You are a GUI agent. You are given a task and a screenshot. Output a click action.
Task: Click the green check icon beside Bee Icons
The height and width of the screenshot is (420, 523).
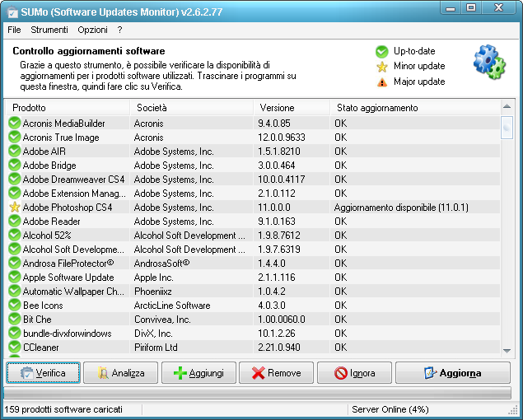[14, 306]
